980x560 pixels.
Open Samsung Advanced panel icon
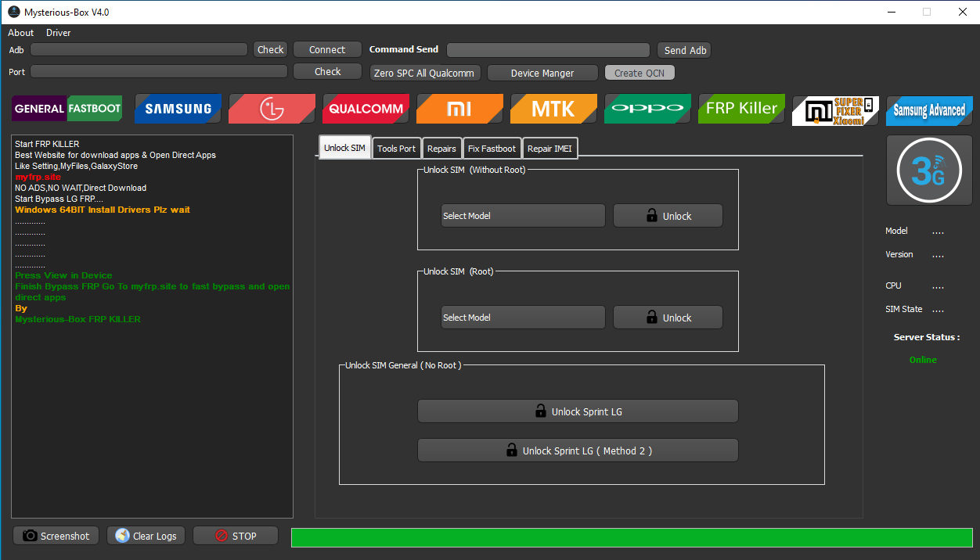929,112
